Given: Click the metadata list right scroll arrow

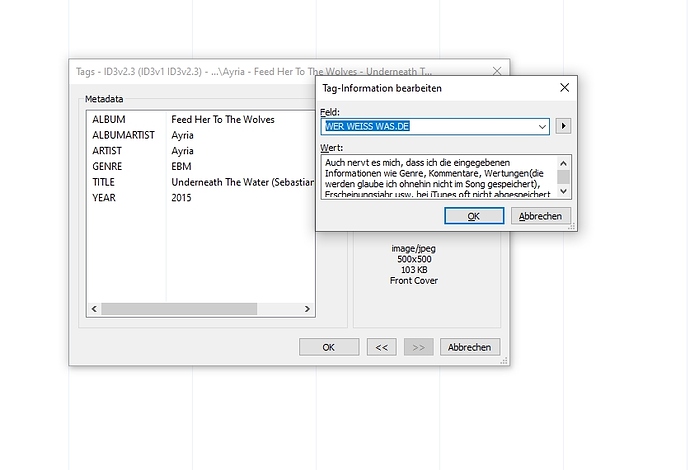Looking at the screenshot, I should pos(307,309).
